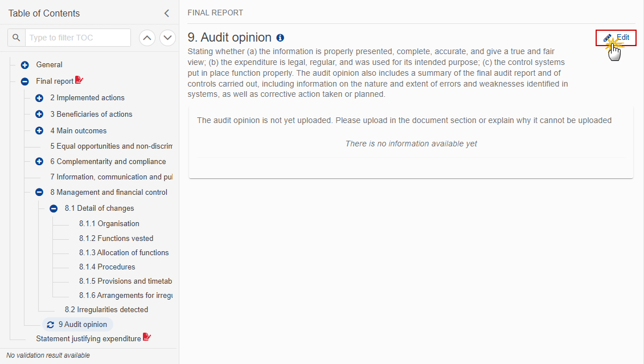Select 2 Implemented actions in TOC
Viewport: 644px width, 364px height.
pyautogui.click(x=87, y=98)
